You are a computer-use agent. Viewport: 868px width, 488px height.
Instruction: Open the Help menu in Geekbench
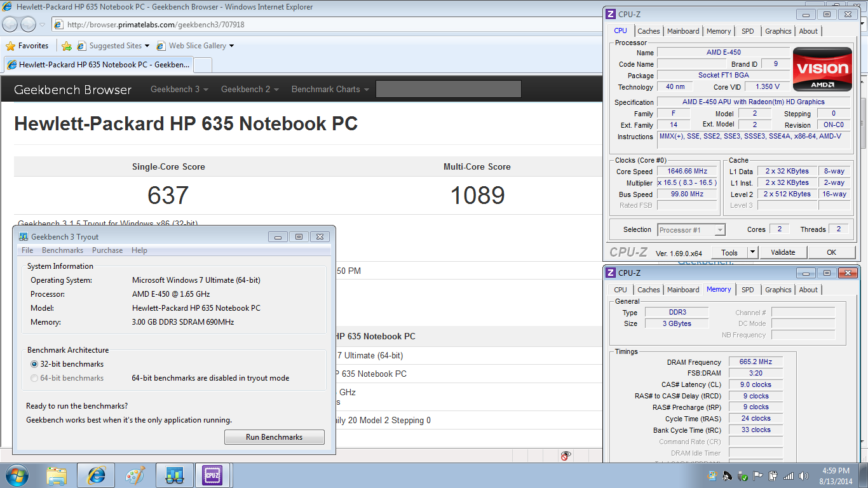[139, 250]
